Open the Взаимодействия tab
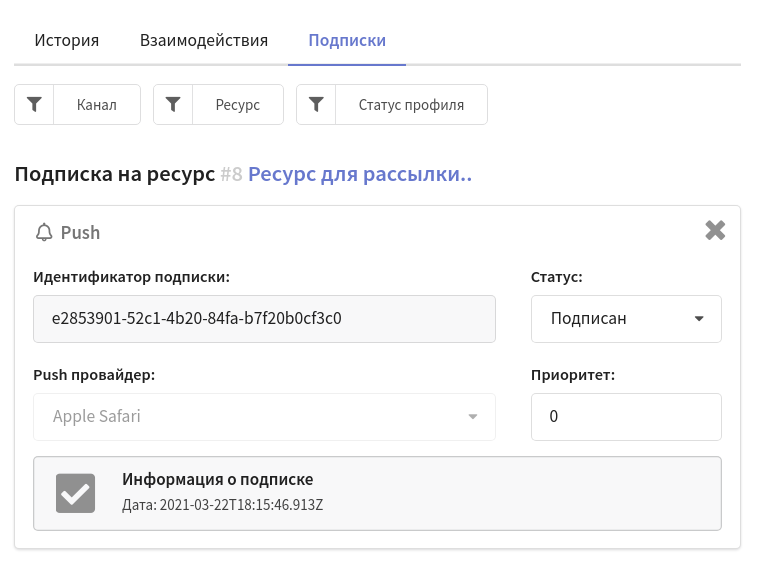The height and width of the screenshot is (570, 757). 204,40
